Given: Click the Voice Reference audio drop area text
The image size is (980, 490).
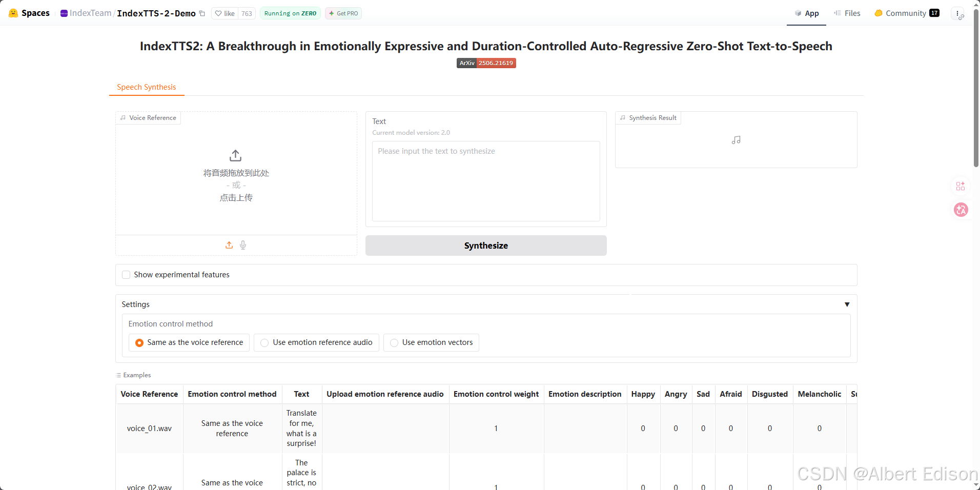Looking at the screenshot, I should [236, 185].
